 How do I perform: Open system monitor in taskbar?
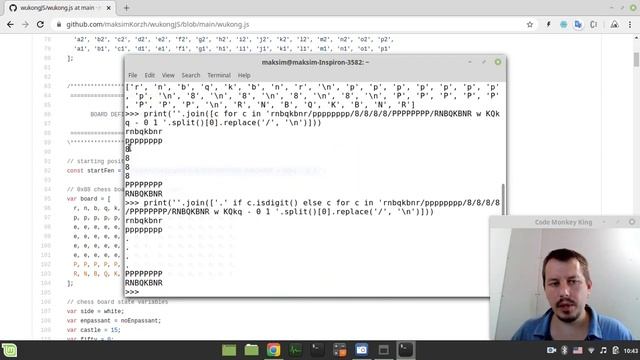296,350
